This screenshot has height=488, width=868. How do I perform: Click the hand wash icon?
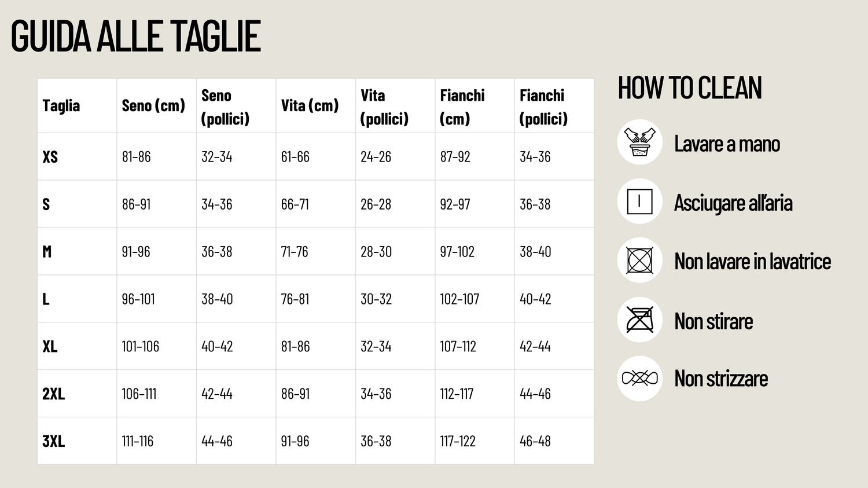tap(639, 142)
